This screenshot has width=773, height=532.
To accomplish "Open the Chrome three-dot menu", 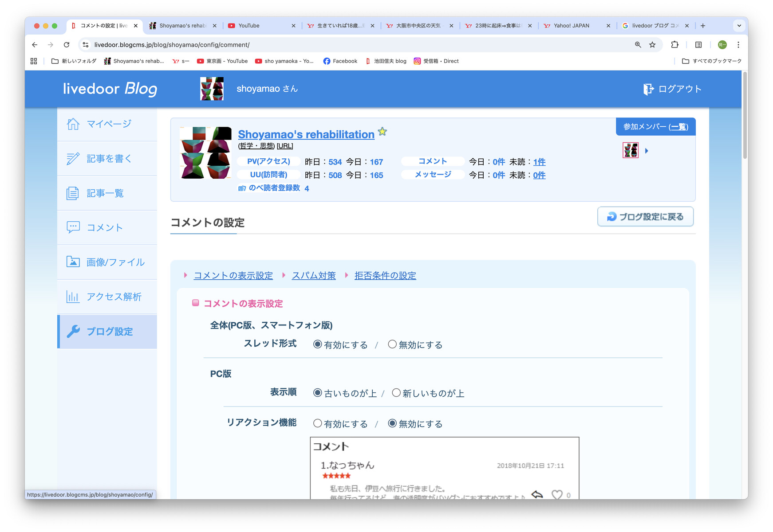I will point(738,45).
